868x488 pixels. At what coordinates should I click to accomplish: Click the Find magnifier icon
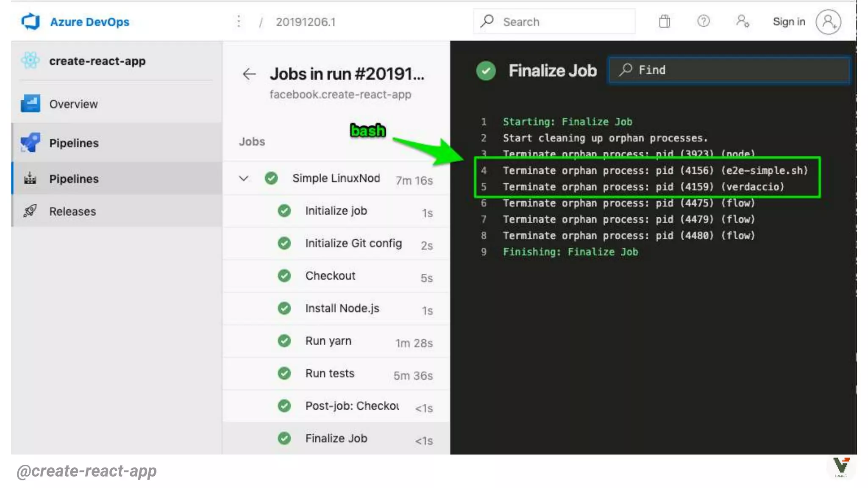(x=626, y=69)
